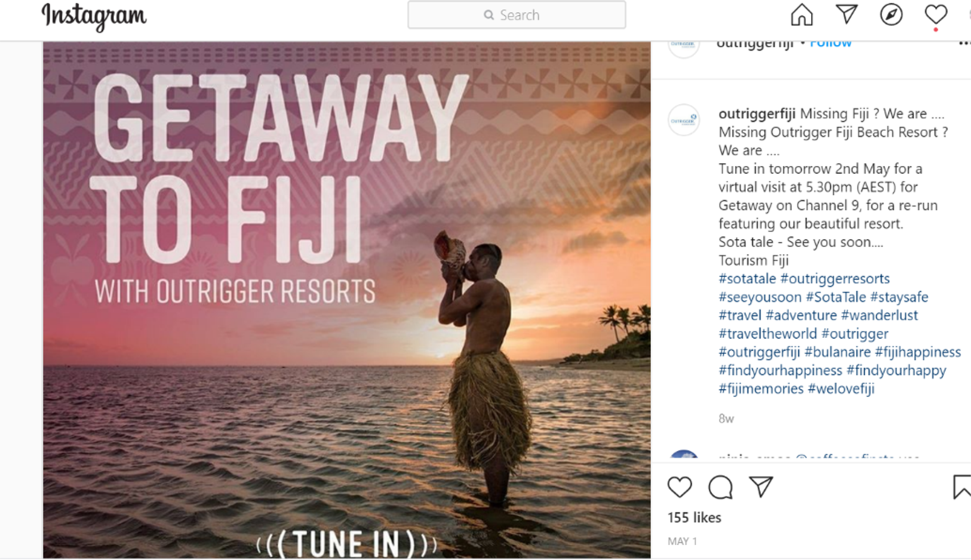Open outriggerfiji profile avatar beside caption
The height and width of the screenshot is (560, 971).
(x=684, y=120)
